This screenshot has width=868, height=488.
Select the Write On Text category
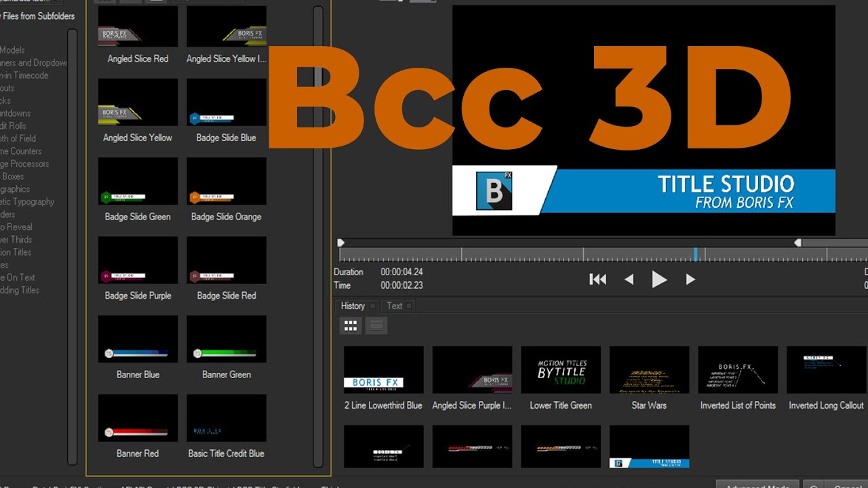coord(18,277)
